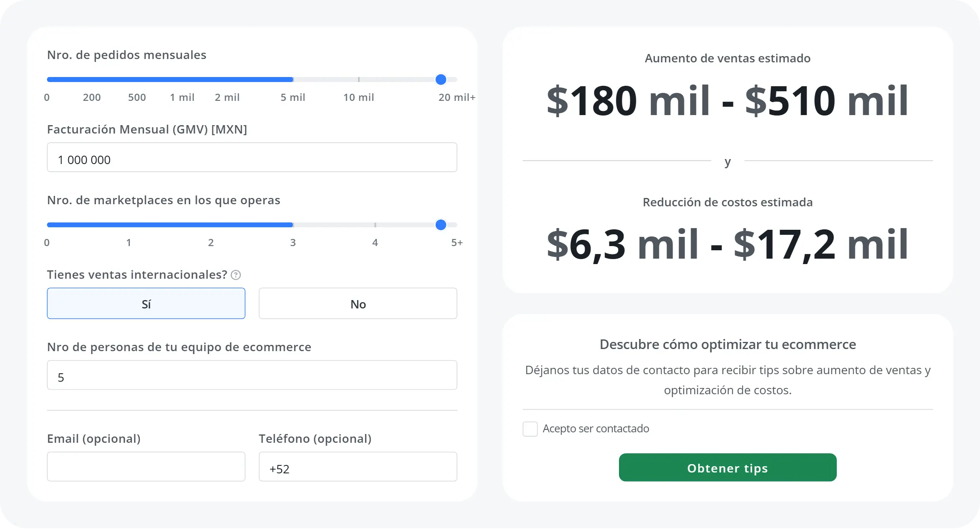Click the "5+" mark on marketplaces slider

457,242
